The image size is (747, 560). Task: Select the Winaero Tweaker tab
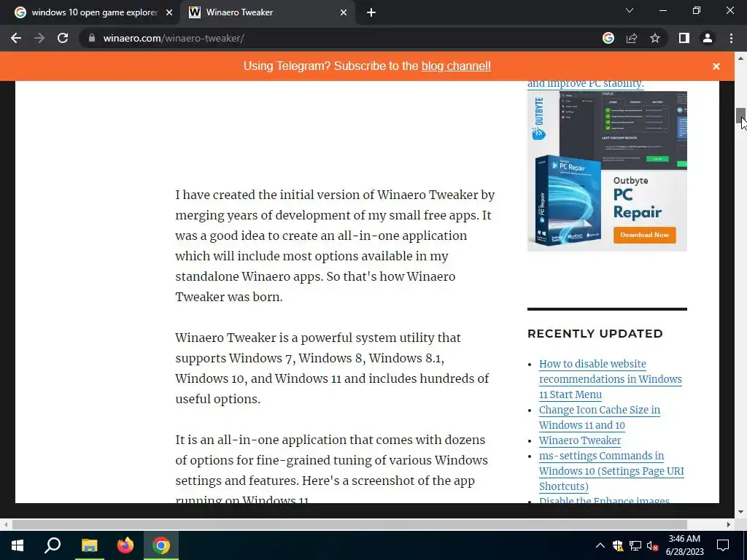[x=267, y=13]
